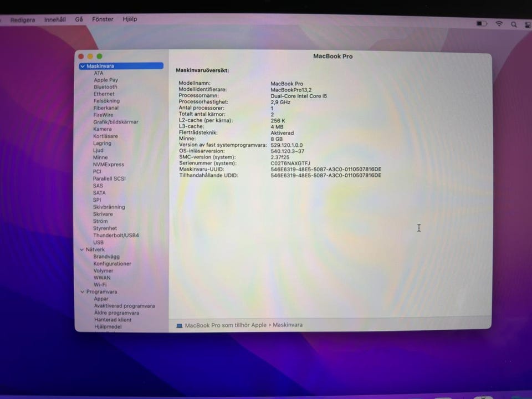Open the Gå menu

pyautogui.click(x=79, y=19)
